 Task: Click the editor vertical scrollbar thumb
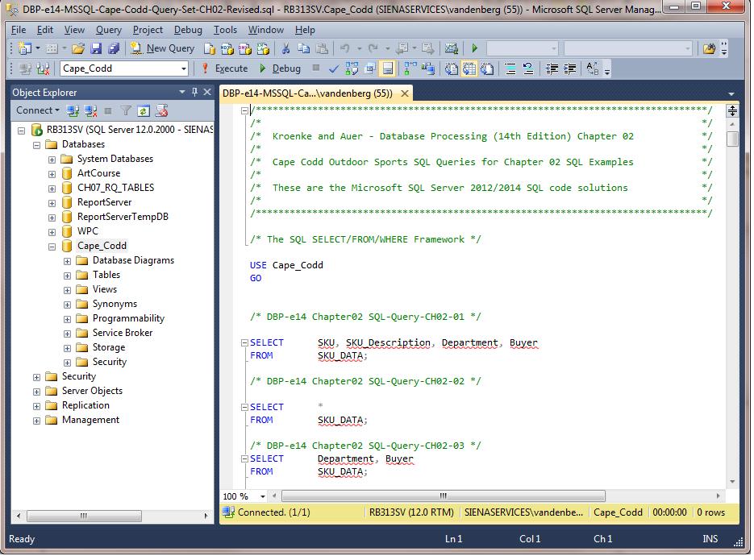[x=732, y=139]
